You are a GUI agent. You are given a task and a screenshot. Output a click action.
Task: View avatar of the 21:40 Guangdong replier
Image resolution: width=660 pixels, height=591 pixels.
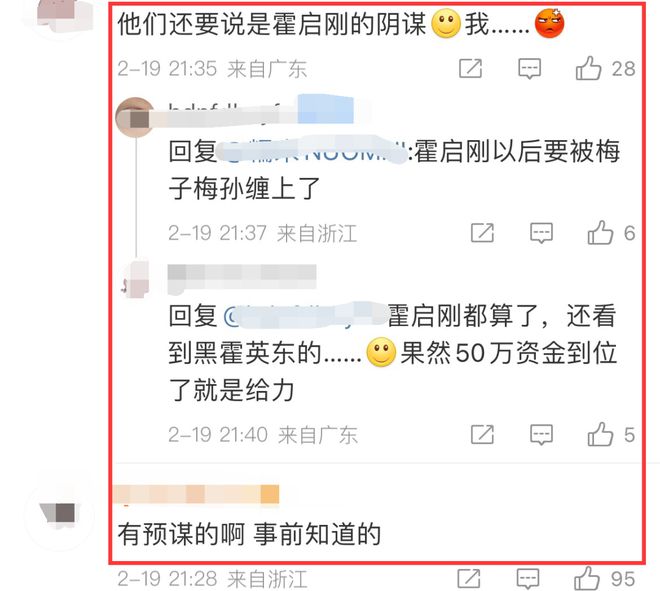[x=136, y=279]
